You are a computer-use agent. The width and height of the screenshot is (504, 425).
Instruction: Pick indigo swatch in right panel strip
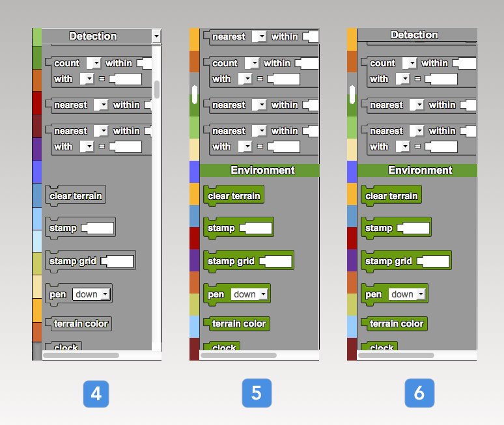click(352, 172)
